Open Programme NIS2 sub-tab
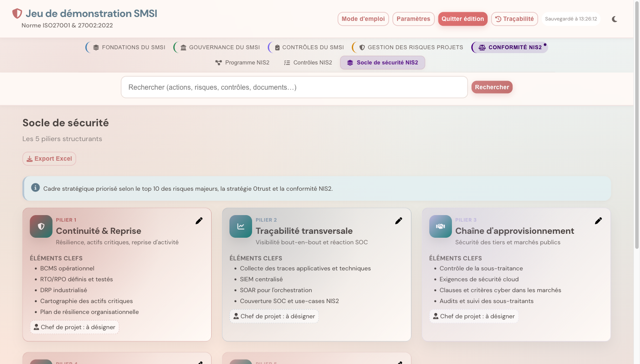The width and height of the screenshot is (640, 364). tap(243, 63)
